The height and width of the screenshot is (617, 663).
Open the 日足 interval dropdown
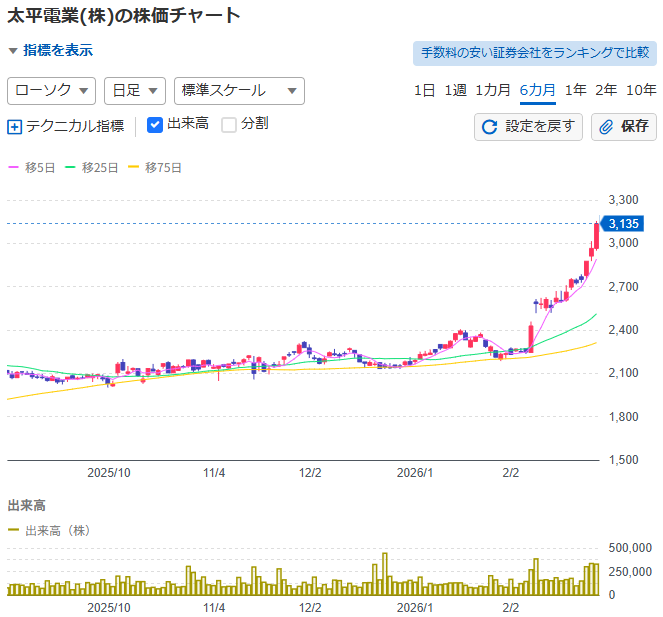[134, 90]
